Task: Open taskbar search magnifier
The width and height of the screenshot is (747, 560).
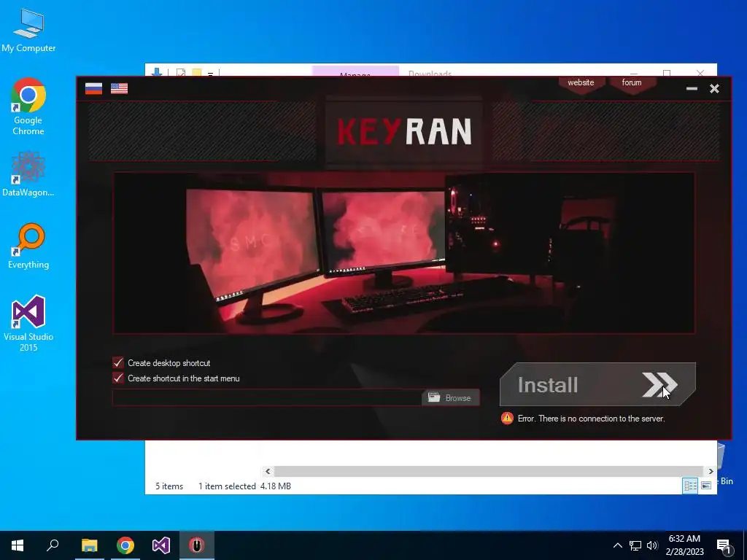Action: (53, 545)
